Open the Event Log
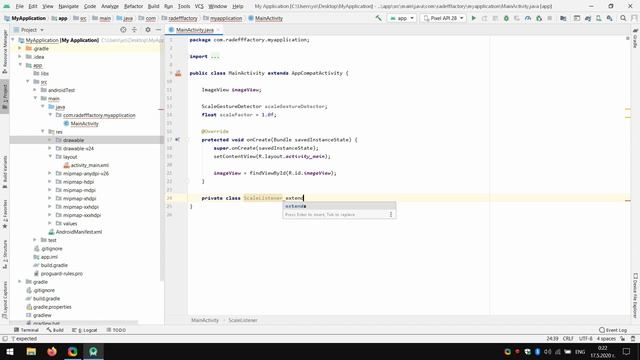Screen dimensions: 640x360 coord(613,330)
